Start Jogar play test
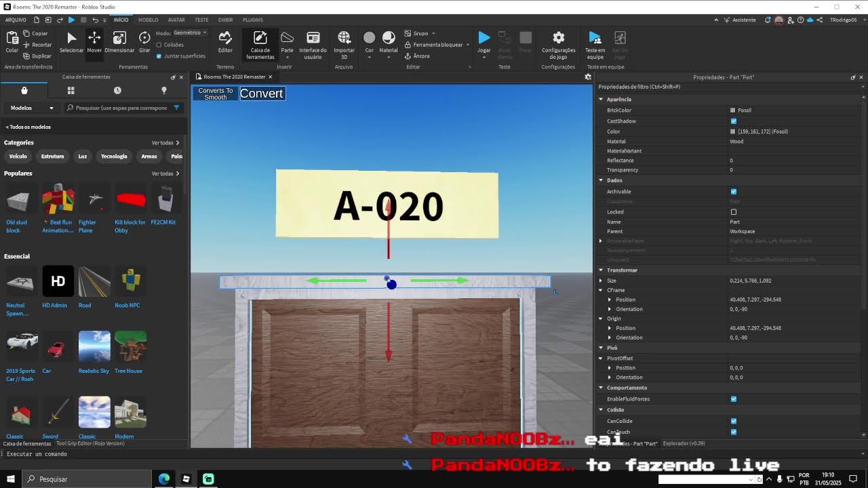Viewport: 868px width, 488px height. coord(484,42)
